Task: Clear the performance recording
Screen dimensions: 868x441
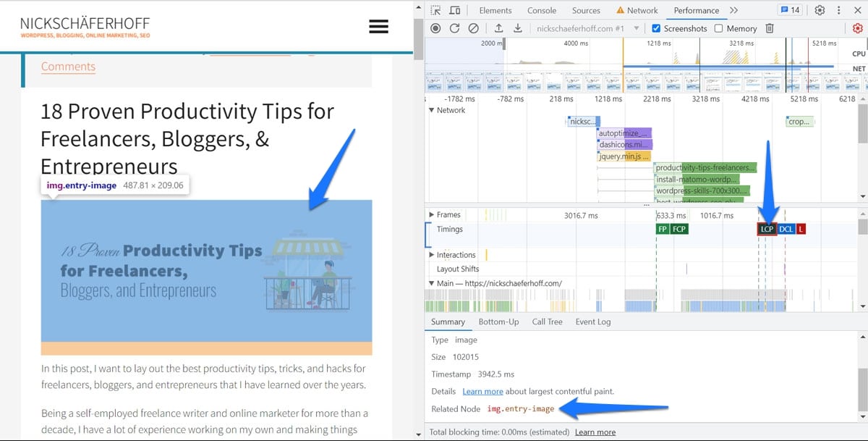Action: tap(473, 28)
